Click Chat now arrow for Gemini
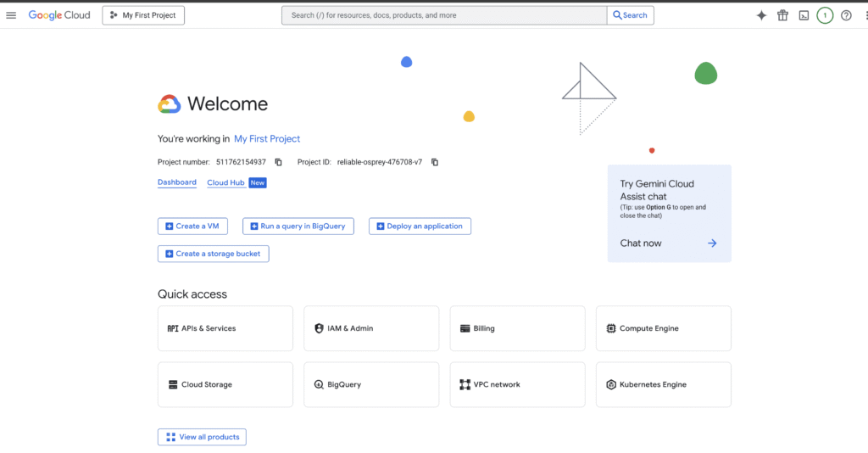This screenshot has width=868, height=453. [712, 243]
